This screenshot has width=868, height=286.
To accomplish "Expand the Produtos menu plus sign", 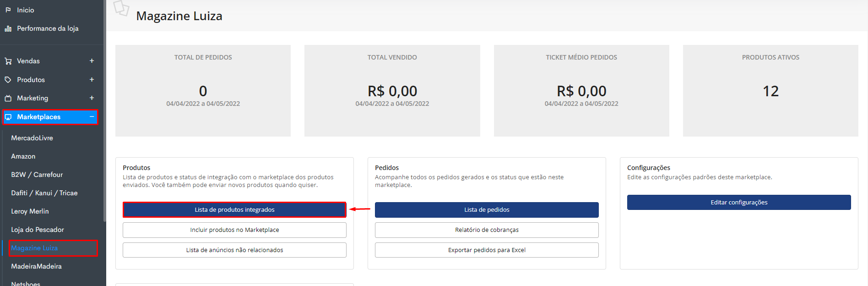I will point(92,80).
